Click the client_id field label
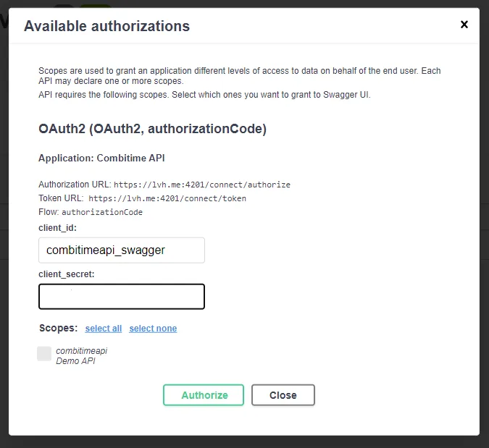The image size is (489, 448). click(57, 228)
